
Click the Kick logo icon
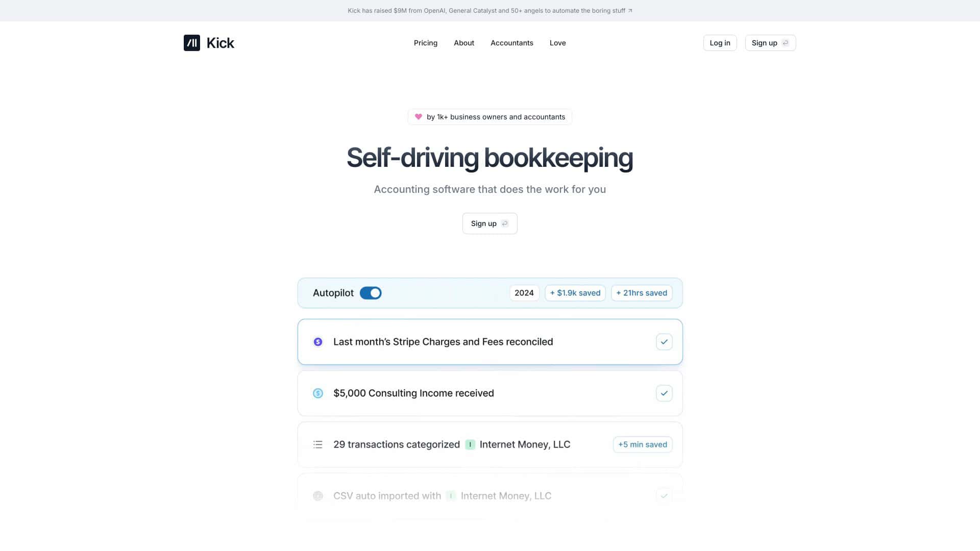coord(192,43)
